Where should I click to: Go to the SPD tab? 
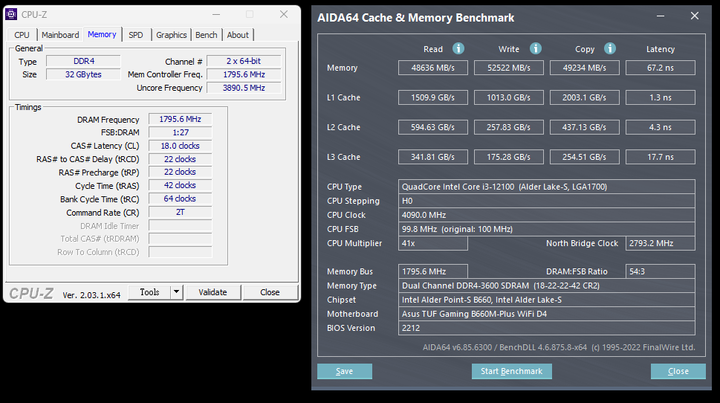pyautogui.click(x=136, y=35)
